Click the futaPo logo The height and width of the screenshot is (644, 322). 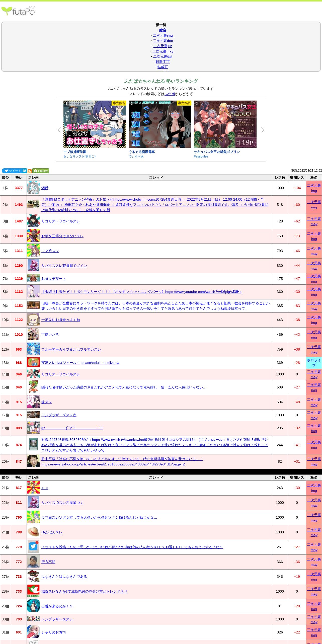coord(18,11)
